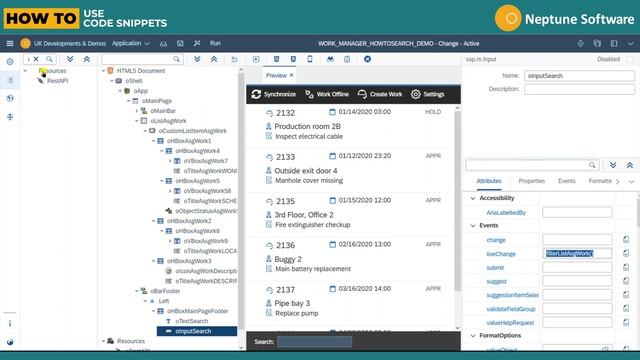The image size is (640, 360).
Task: Expand all nodes in the left resource tree
Action: coord(70,59)
